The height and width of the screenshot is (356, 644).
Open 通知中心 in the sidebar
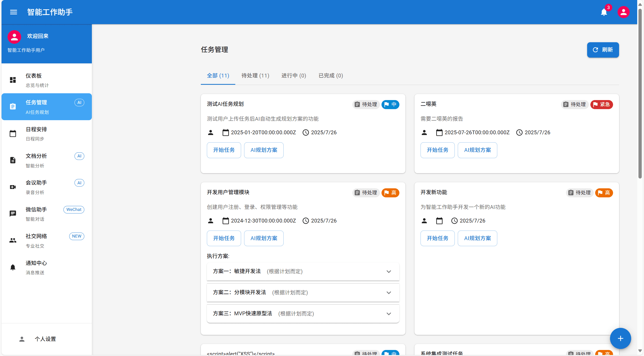(x=47, y=268)
